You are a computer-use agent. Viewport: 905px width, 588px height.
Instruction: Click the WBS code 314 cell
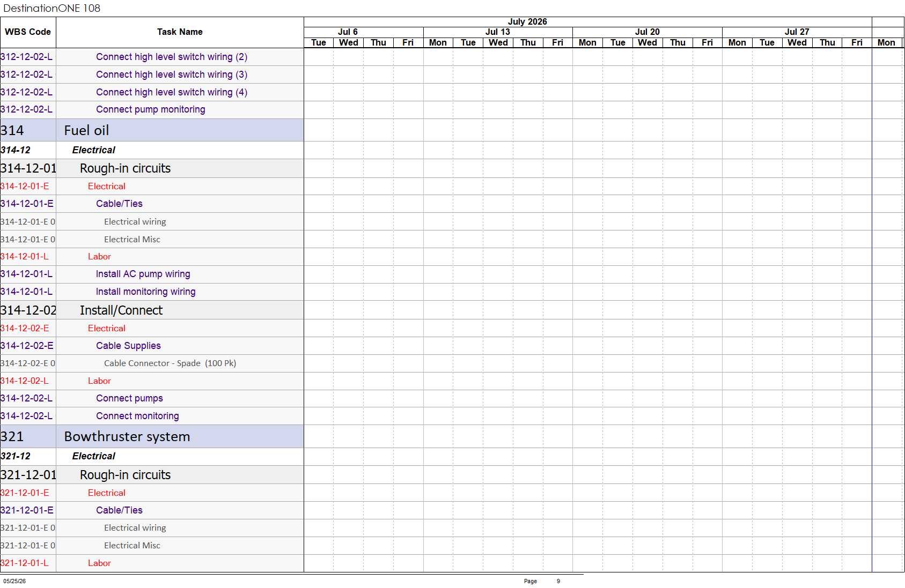coord(28,130)
